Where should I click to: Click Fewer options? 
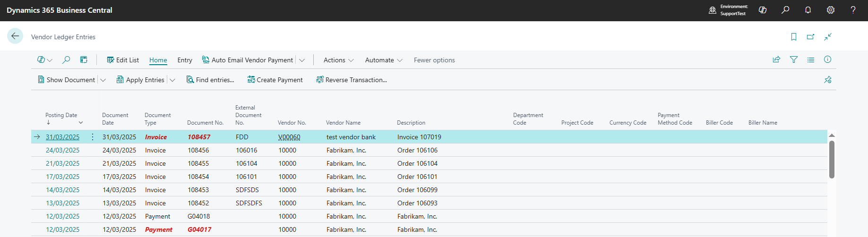tap(434, 60)
